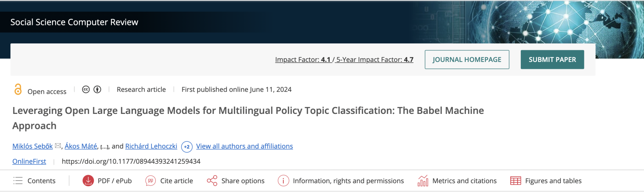The width and height of the screenshot is (644, 196).
Task: Expand View all authors and affiliations
Action: [x=244, y=146]
